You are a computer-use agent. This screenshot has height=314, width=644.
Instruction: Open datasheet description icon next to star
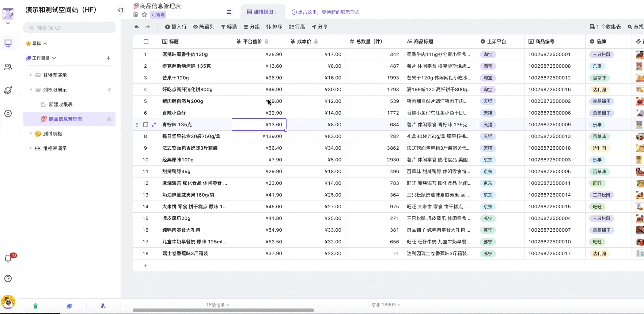[x=136, y=15]
